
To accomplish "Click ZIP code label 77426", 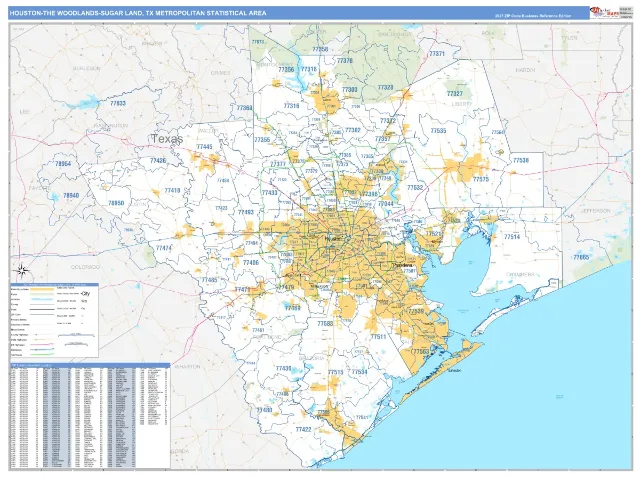I will coord(158,161).
